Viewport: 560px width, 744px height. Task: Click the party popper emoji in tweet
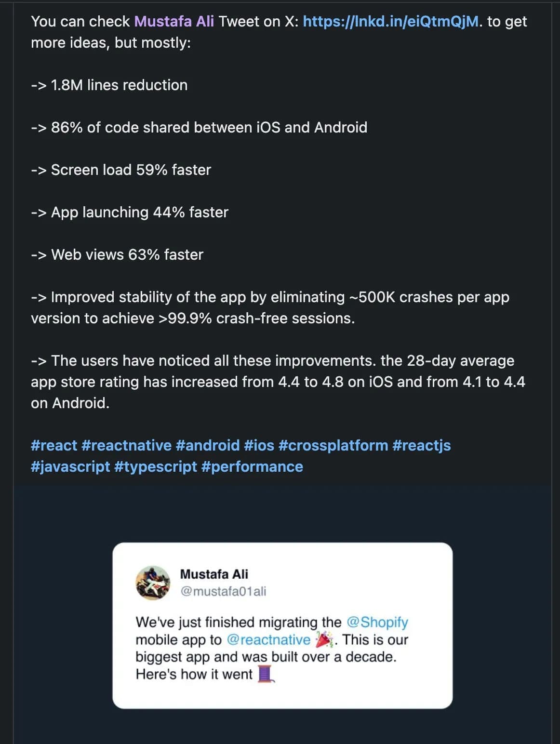point(324,640)
